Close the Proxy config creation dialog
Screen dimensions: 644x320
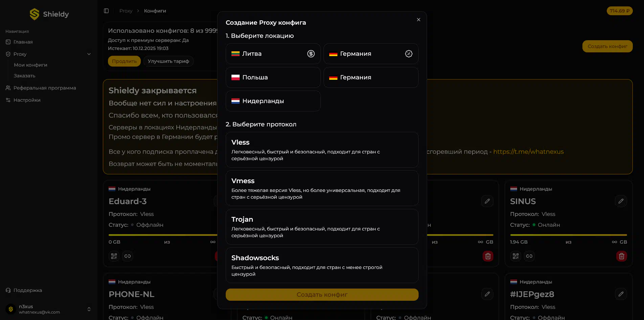[419, 20]
